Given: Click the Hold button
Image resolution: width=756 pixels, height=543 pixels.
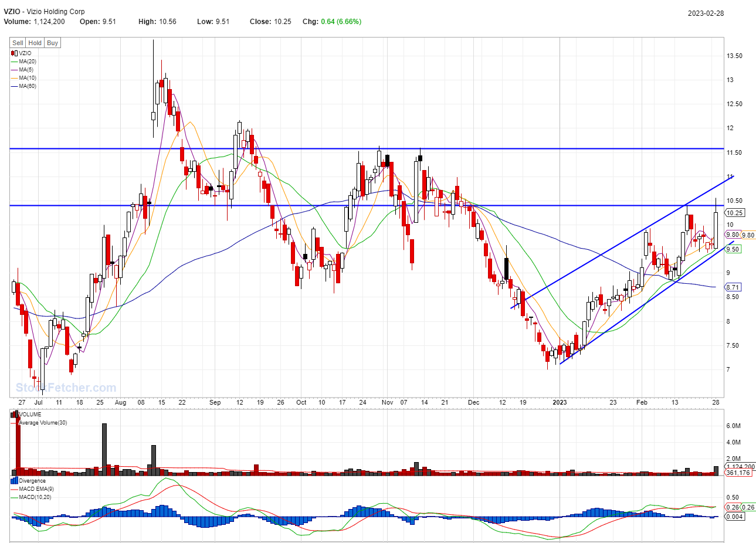Looking at the screenshot, I should 35,43.
